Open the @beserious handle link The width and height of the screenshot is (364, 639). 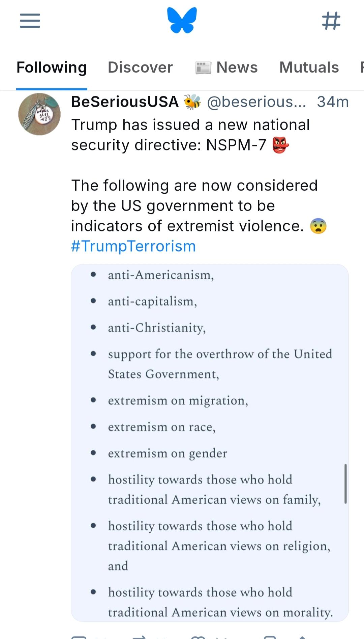point(256,102)
